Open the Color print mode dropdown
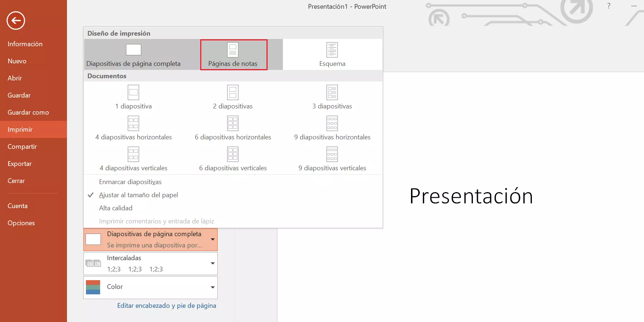Viewport: 644px width, 322px height. 213,287
